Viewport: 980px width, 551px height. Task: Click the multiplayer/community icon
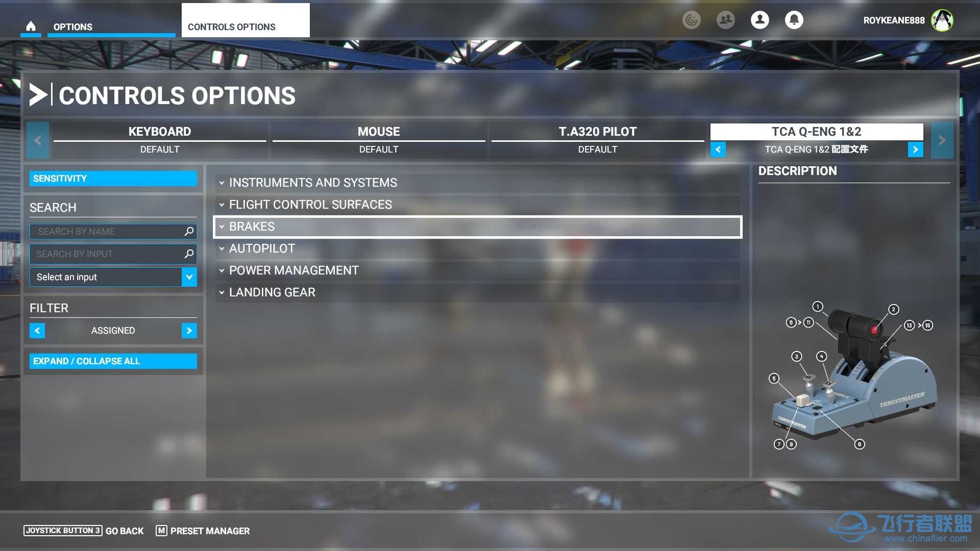click(x=726, y=20)
